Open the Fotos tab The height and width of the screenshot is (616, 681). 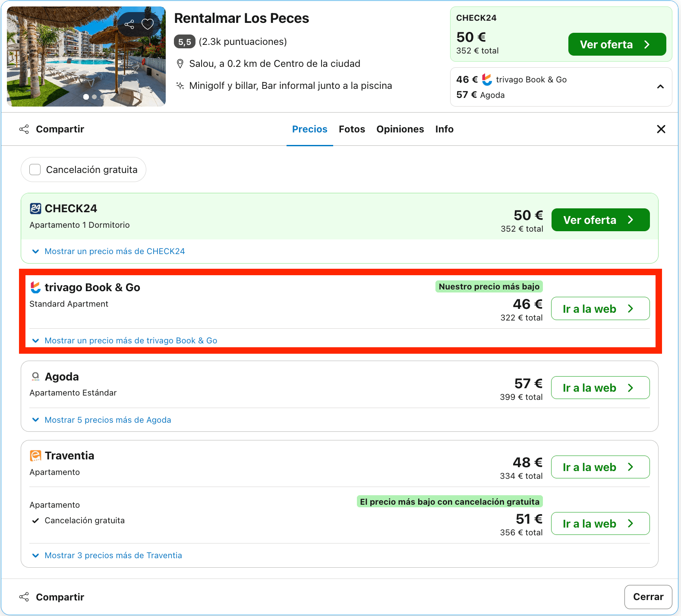[x=352, y=129]
